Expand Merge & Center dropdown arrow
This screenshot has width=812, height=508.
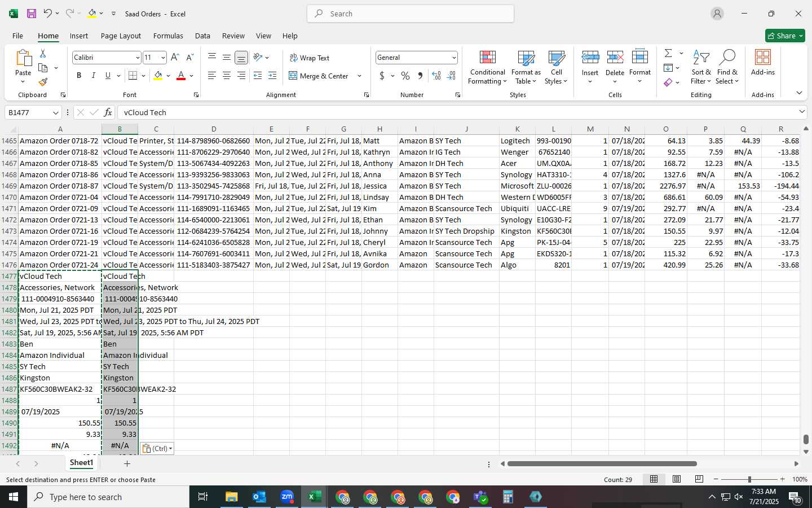pyautogui.click(x=359, y=76)
